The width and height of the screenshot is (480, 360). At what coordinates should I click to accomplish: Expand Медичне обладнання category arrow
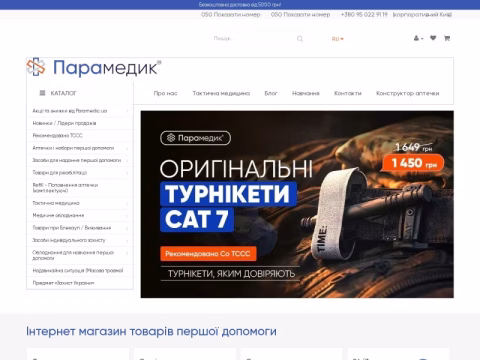tap(127, 216)
